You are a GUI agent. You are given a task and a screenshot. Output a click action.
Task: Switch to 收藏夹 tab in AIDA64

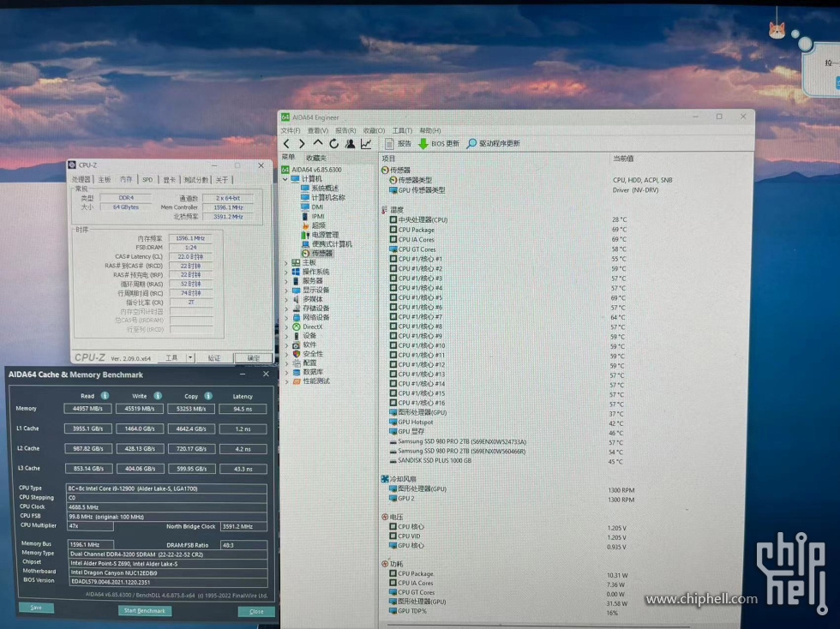click(x=316, y=158)
